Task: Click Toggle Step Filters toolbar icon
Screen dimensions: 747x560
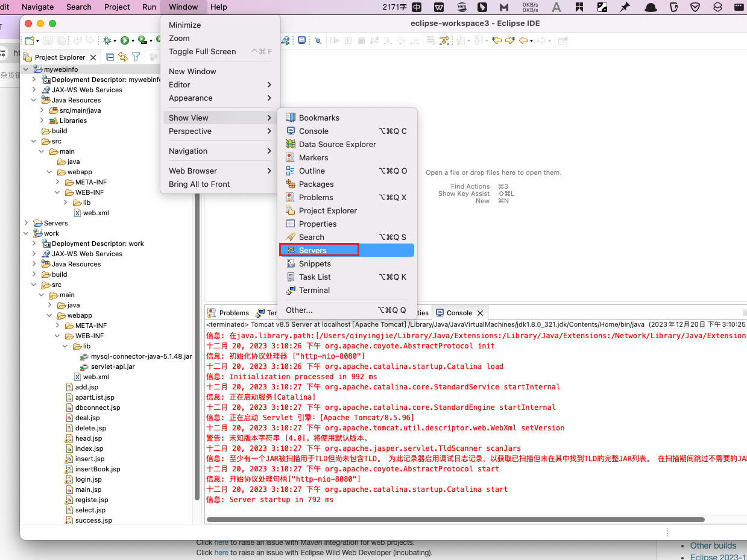Action: point(445,40)
